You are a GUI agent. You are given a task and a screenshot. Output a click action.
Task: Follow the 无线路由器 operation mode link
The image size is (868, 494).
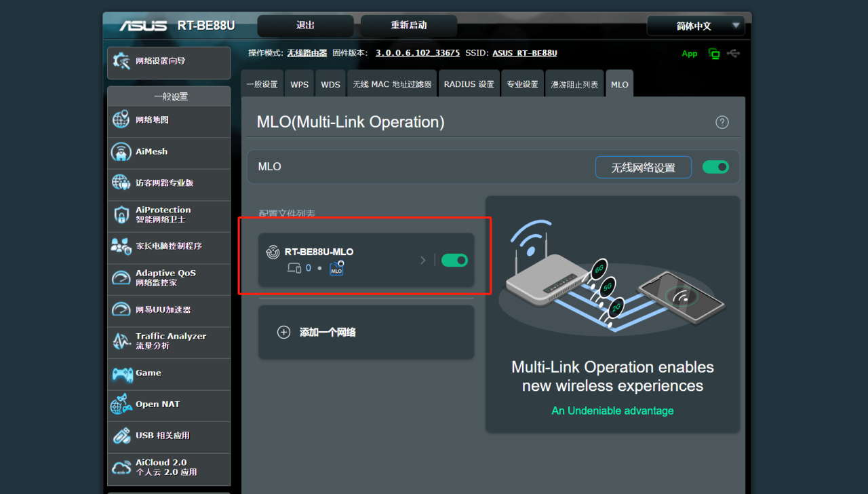pos(307,53)
